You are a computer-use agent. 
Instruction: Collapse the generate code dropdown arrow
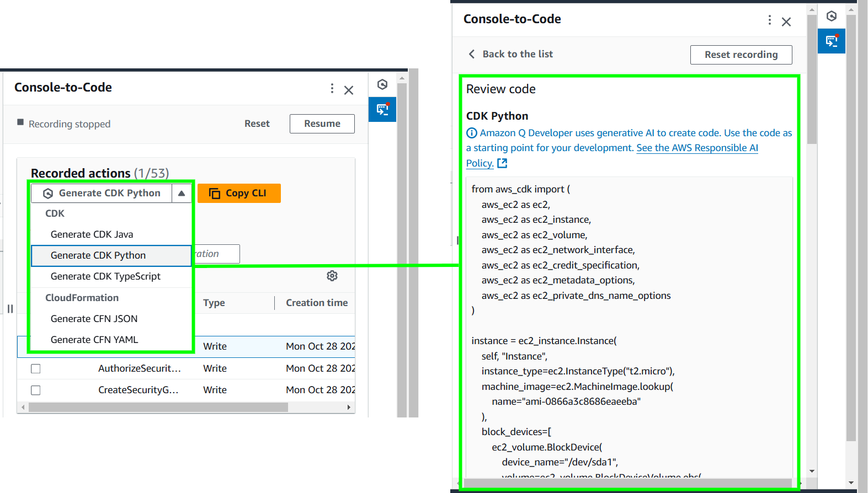click(182, 193)
